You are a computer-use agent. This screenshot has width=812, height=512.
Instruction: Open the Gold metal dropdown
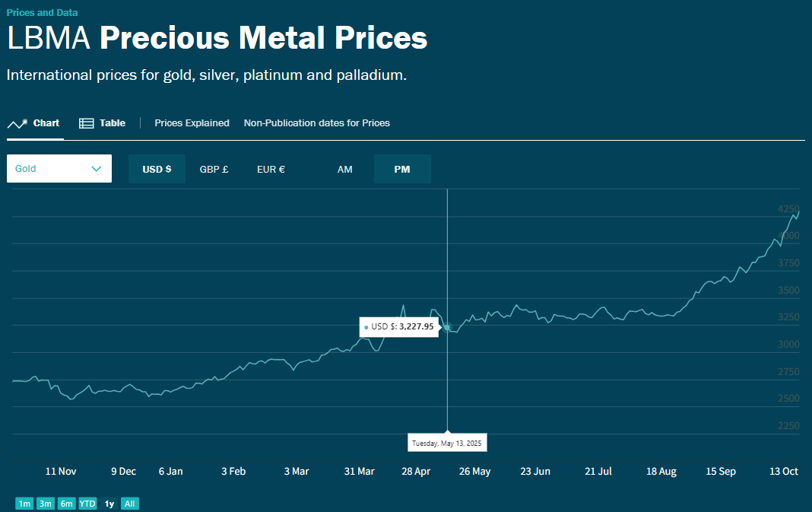click(59, 169)
